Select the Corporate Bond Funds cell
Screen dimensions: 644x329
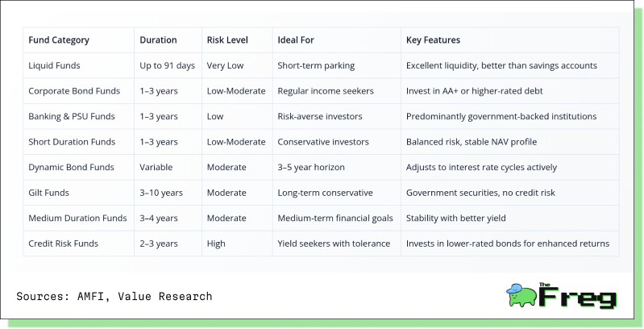click(x=74, y=91)
